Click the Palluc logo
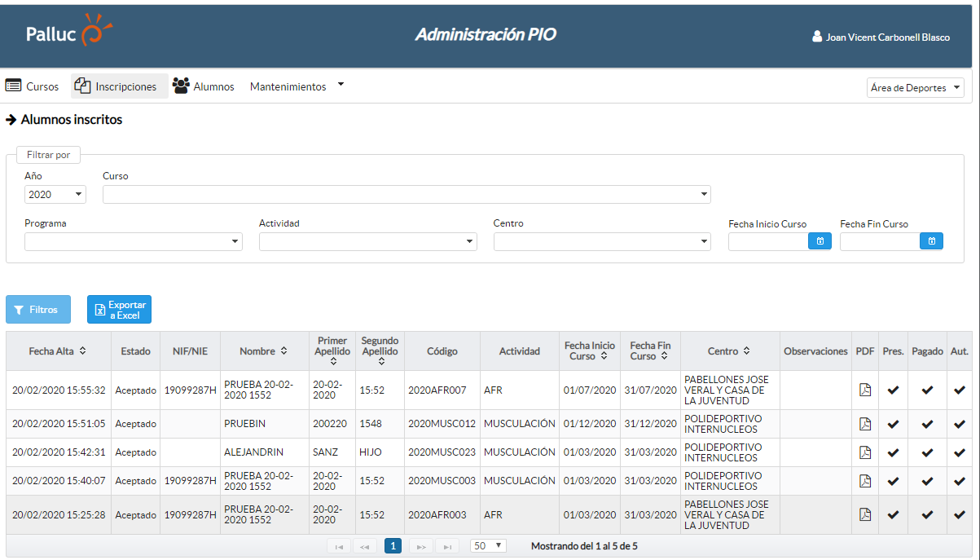The width and height of the screenshot is (980, 560). (x=68, y=33)
